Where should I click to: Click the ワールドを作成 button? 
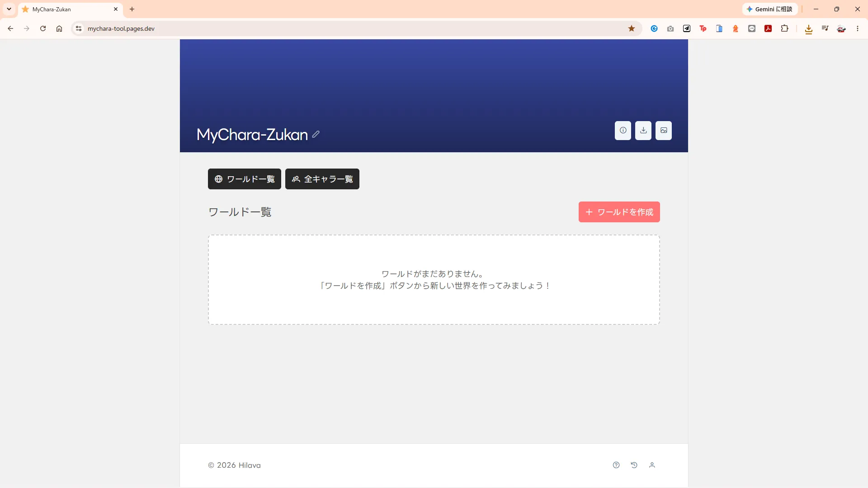[x=619, y=212]
